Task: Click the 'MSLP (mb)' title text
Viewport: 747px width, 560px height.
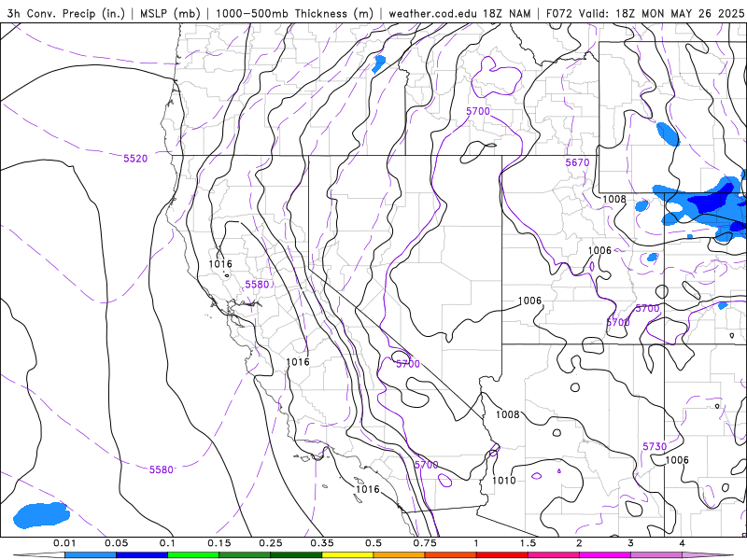Action: coord(170,13)
